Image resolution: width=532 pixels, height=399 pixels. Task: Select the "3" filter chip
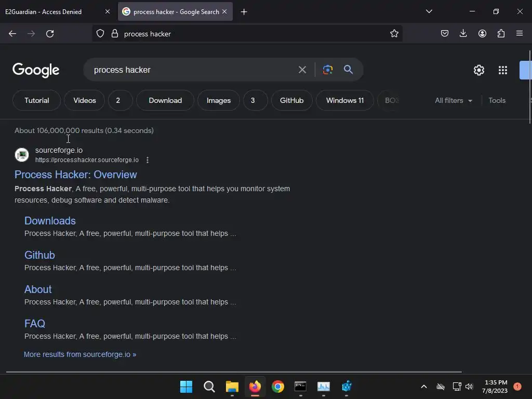pos(255,100)
